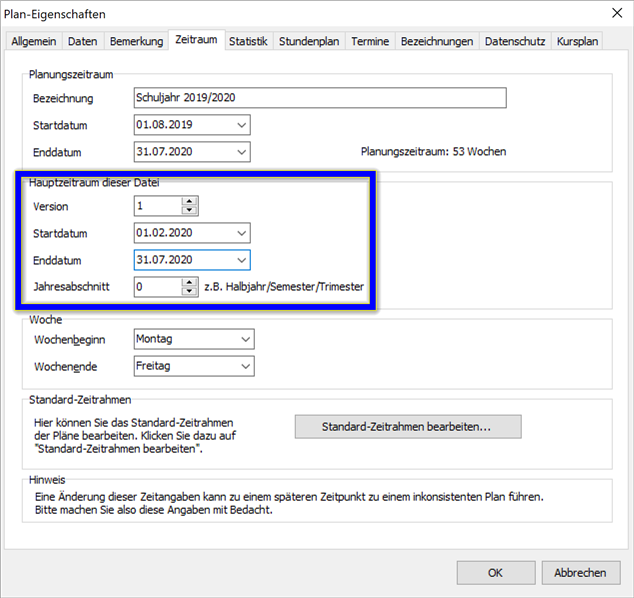Expand the Planungszeitraum Enddatum dropdown
The height and width of the screenshot is (598, 634).
241,152
